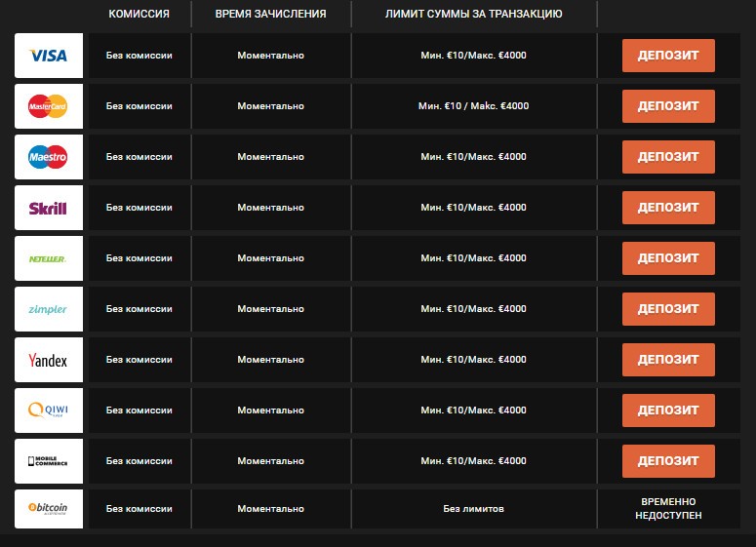Click the limit text in Maestro row

(x=473, y=157)
